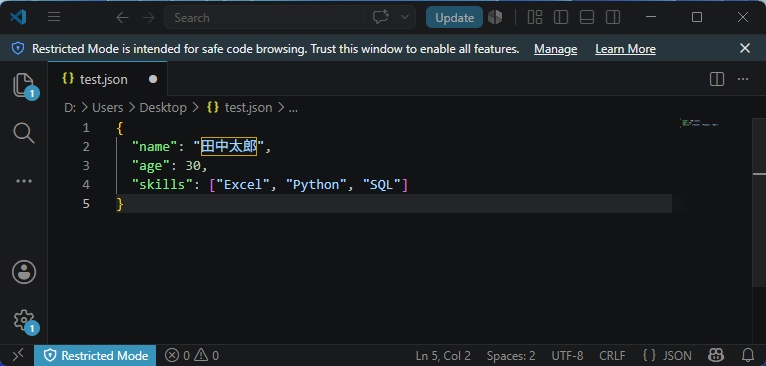The image size is (766, 366).
Task: Click the "Python" string
Action: click(317, 185)
